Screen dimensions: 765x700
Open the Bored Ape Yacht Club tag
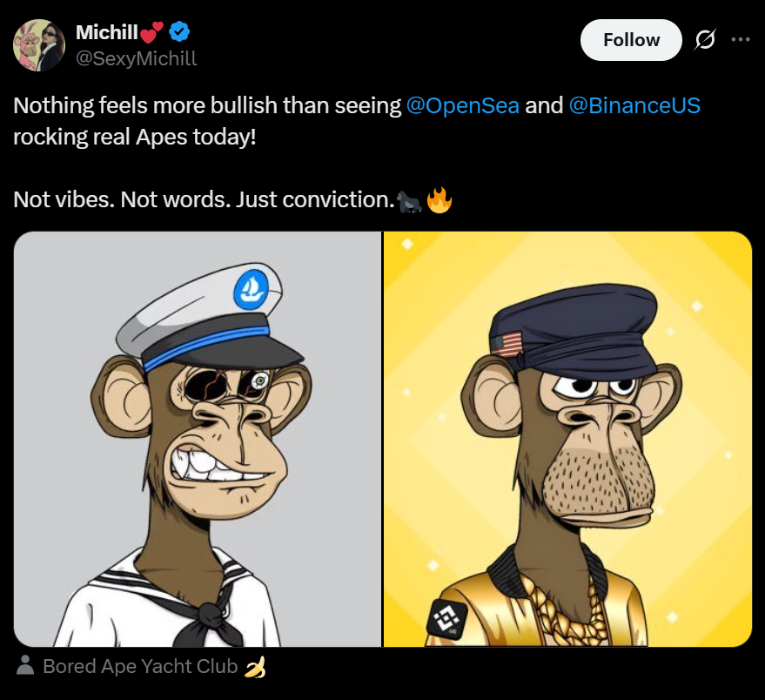pos(139,667)
